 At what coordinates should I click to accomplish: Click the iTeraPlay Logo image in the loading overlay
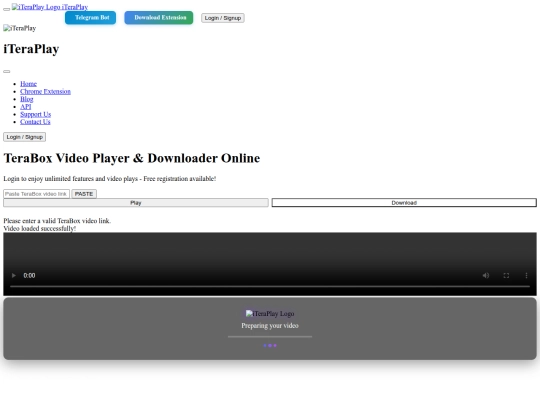pos(270,313)
